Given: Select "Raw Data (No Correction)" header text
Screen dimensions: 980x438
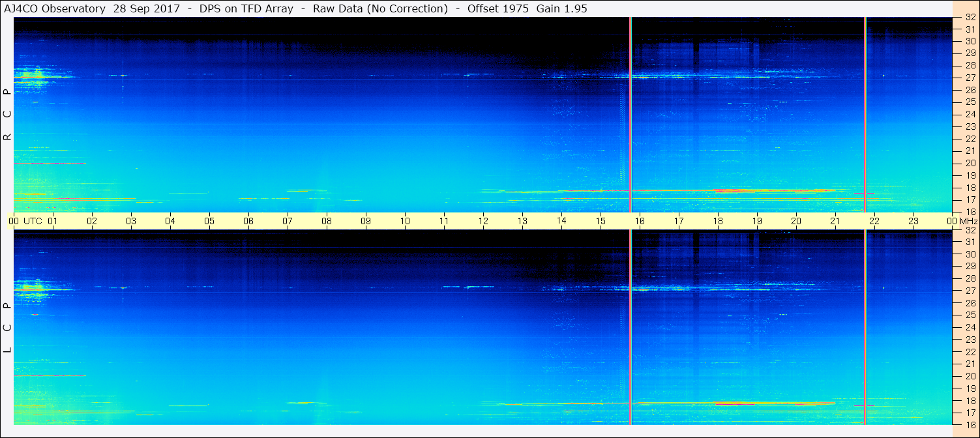Looking at the screenshot, I should pos(380,8).
